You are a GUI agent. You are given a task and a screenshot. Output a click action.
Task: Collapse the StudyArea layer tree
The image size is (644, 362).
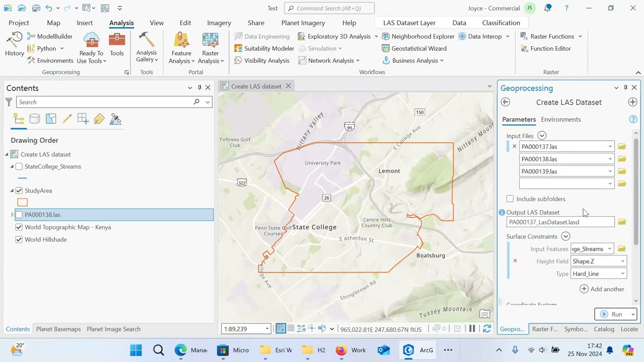click(12, 191)
